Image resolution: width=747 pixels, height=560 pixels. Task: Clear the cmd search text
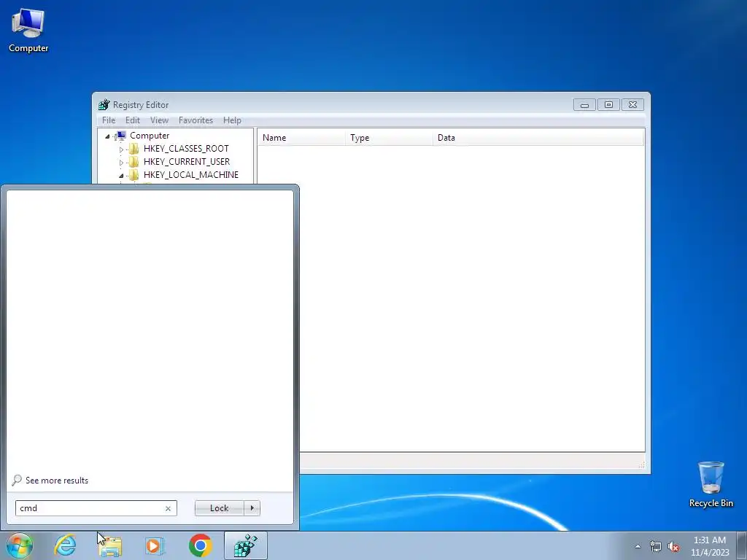click(x=168, y=508)
